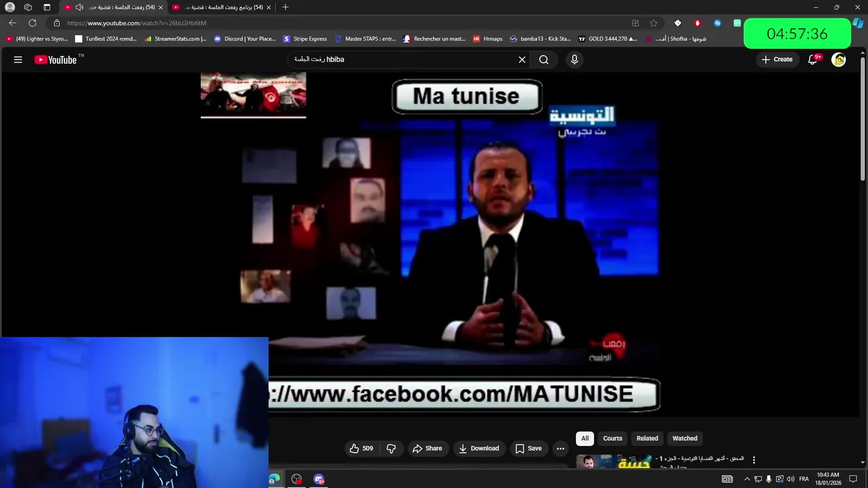Bookmark this page with the star icon
The image size is (868, 488).
(654, 23)
